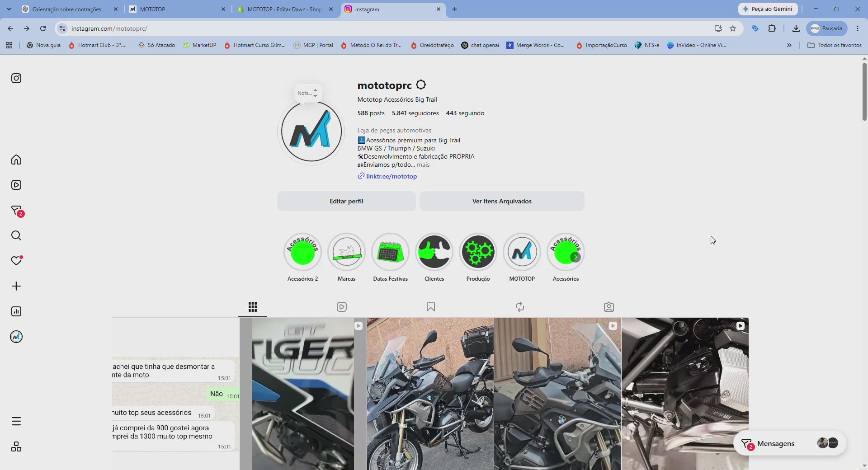Screen dimensions: 868x470
Task: Click the page vertical scrollbar thumb
Action: click(864, 92)
